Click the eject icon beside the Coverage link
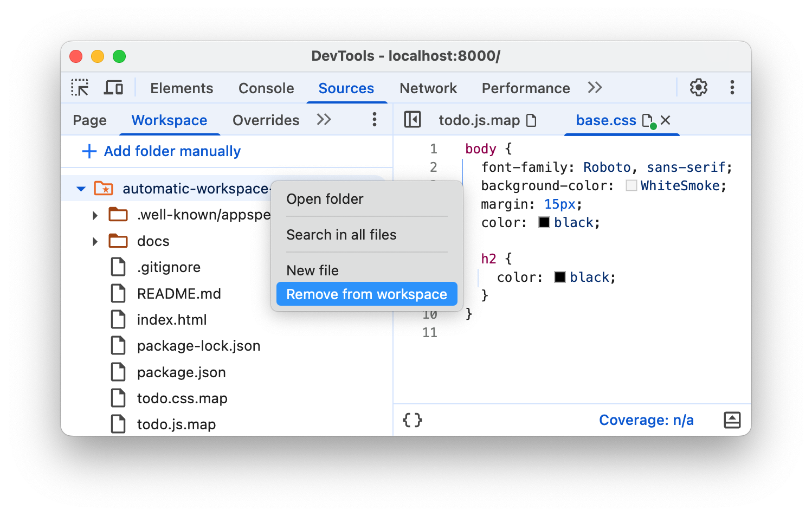The image size is (812, 516). point(732,420)
